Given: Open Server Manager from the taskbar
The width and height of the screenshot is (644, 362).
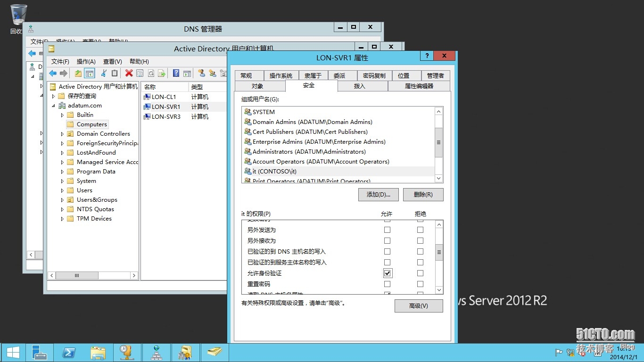Looking at the screenshot, I should pyautogui.click(x=39, y=353).
